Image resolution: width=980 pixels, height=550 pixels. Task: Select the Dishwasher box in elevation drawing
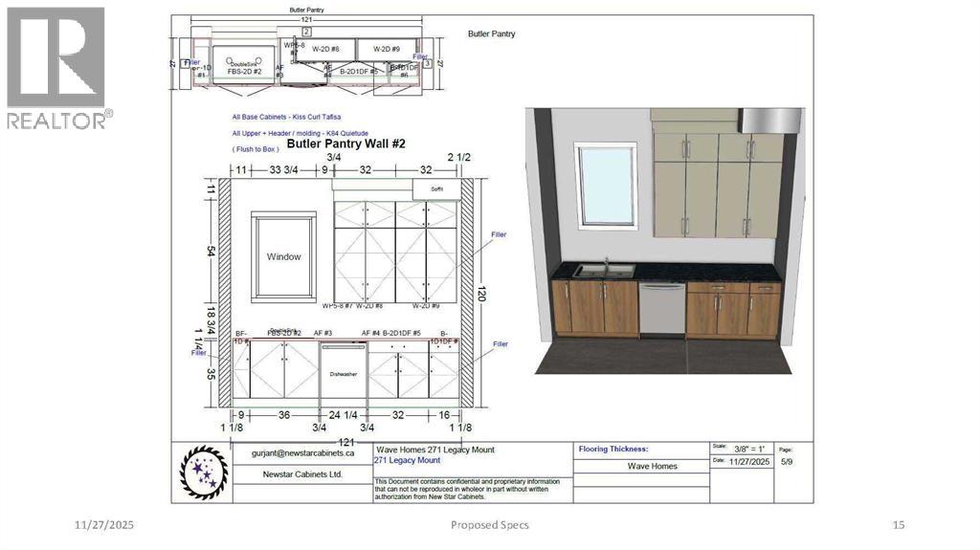pyautogui.click(x=344, y=374)
